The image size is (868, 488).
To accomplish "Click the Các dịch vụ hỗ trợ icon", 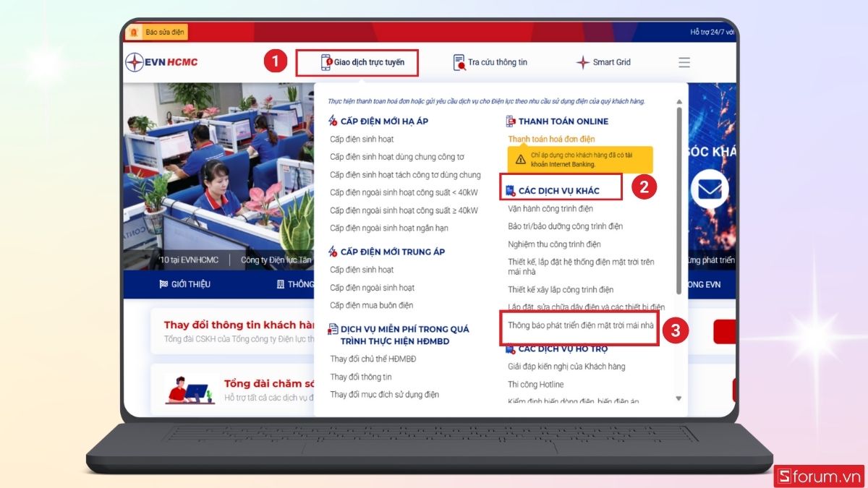I will 511,348.
